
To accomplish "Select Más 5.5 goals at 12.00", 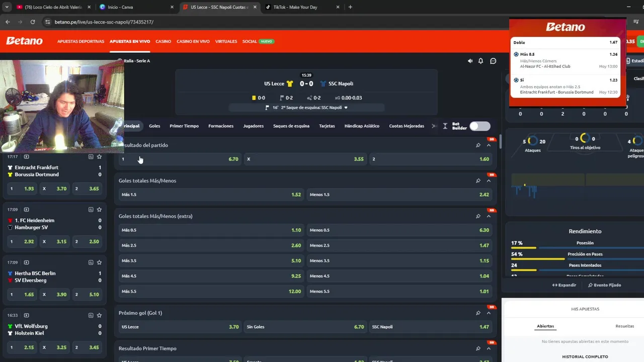I will click(x=211, y=292).
